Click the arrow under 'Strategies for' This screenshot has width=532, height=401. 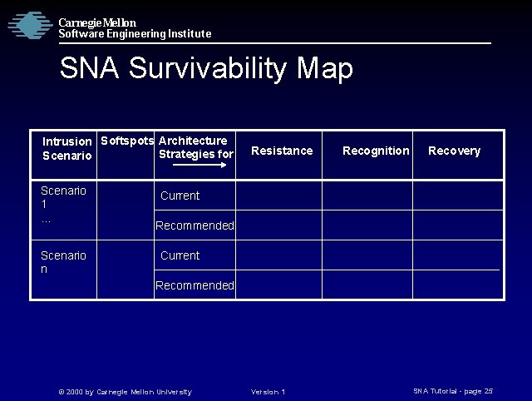click(199, 165)
